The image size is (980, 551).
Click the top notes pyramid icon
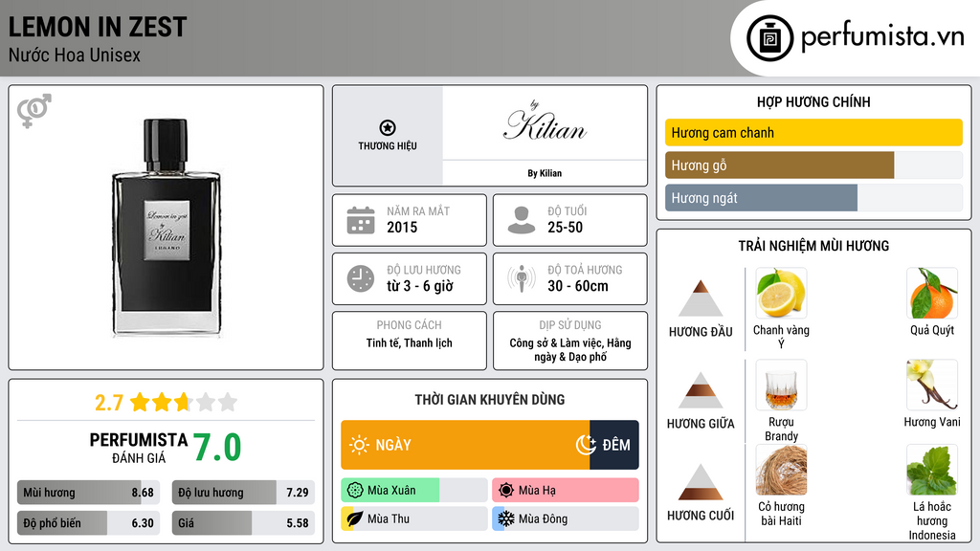[701, 298]
